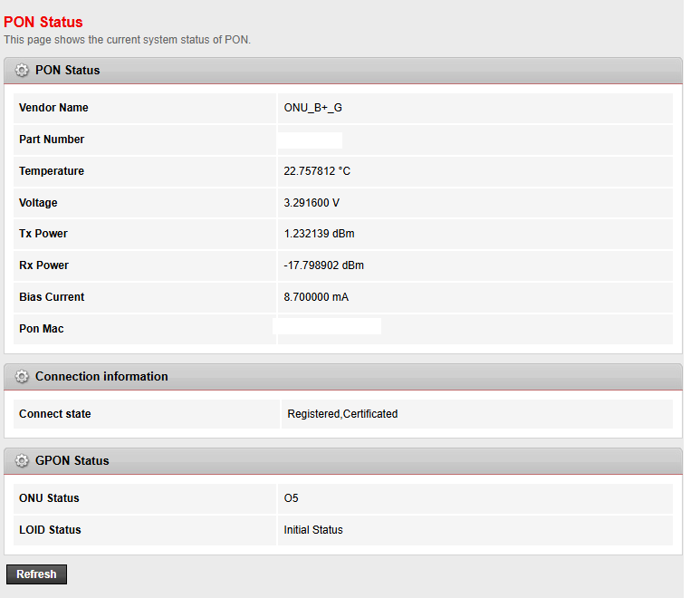The height and width of the screenshot is (598, 700).
Task: Click the Part Number row label
Action: pos(52,140)
